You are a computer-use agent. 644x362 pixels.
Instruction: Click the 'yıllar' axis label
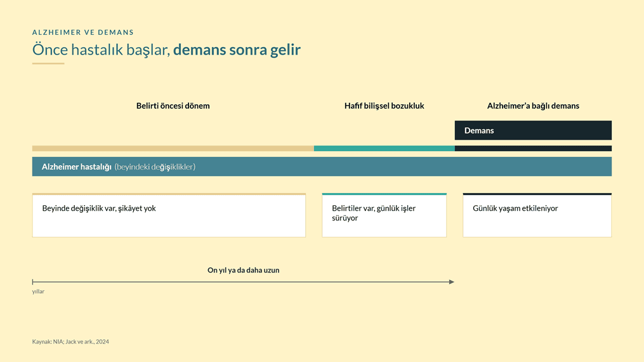pyautogui.click(x=38, y=292)
